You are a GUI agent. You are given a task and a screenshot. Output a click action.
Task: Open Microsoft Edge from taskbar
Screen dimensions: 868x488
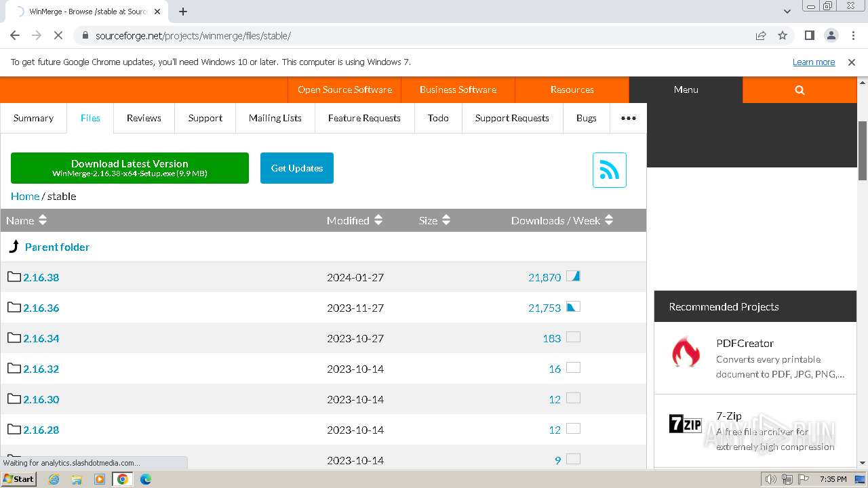(145, 479)
